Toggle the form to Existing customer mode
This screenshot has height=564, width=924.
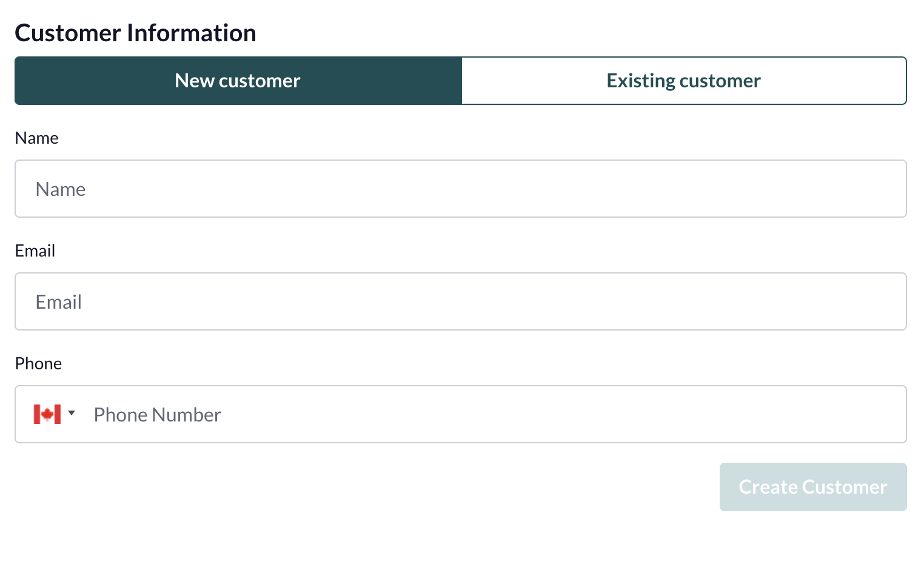tap(684, 81)
